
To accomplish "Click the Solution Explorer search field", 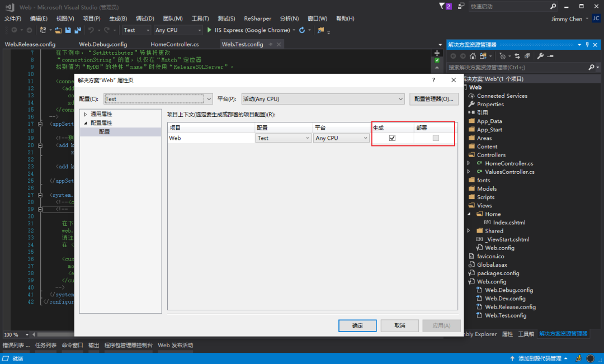I will click(x=517, y=68).
